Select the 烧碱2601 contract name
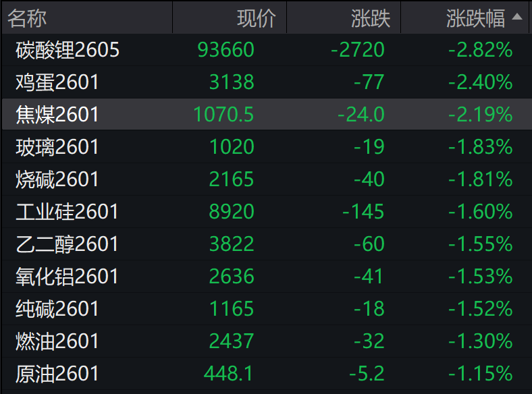 click(x=57, y=179)
